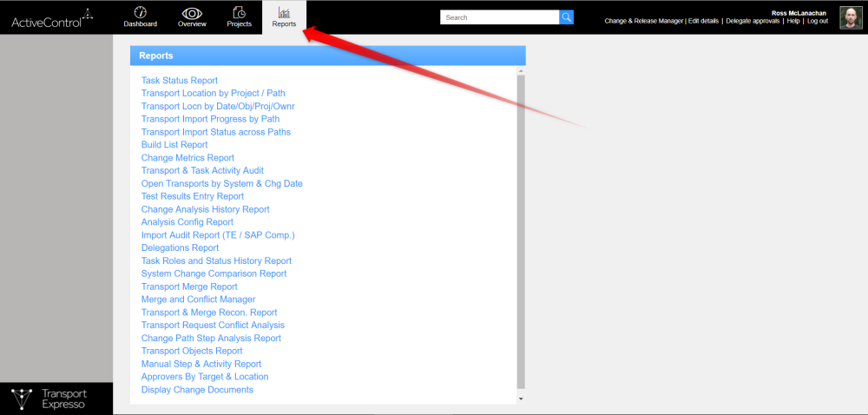
Task: Click the ActiveControl logo
Action: point(53,18)
